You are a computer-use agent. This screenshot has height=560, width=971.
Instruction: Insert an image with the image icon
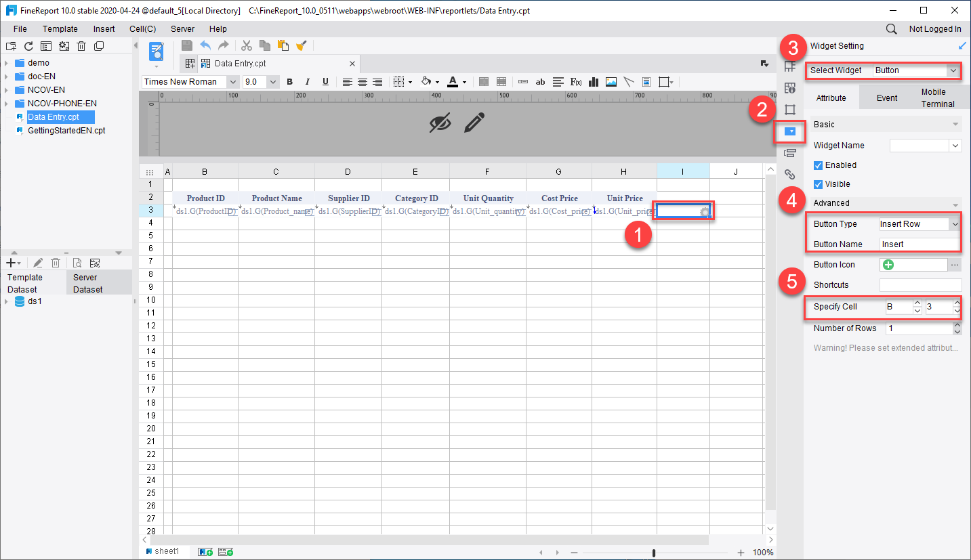(x=611, y=82)
